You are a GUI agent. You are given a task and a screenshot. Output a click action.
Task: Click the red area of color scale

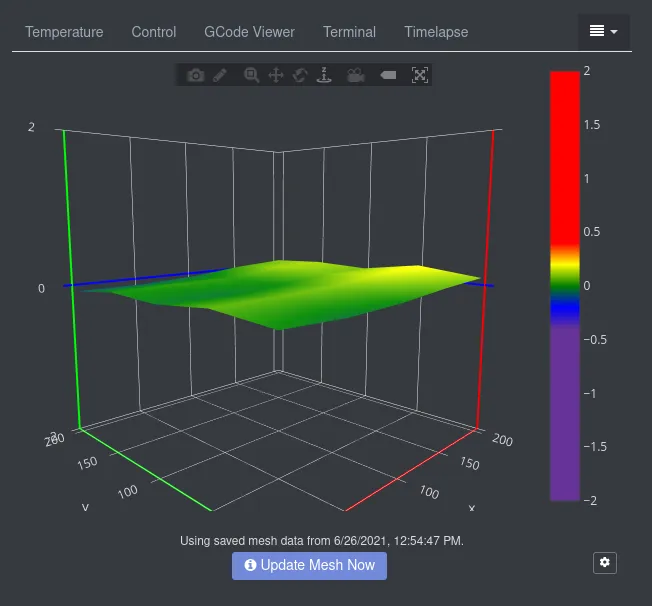click(x=564, y=150)
